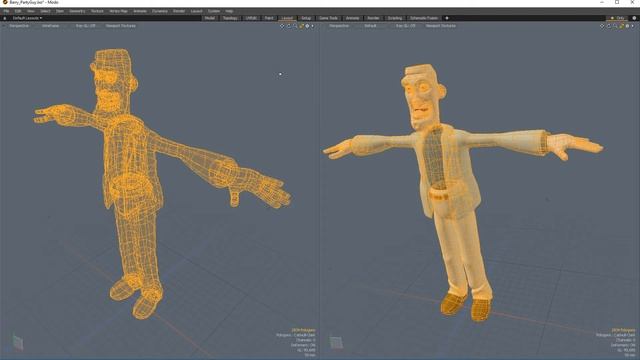Open right viewport settings gear icon
640x360 pixels.
627,26
